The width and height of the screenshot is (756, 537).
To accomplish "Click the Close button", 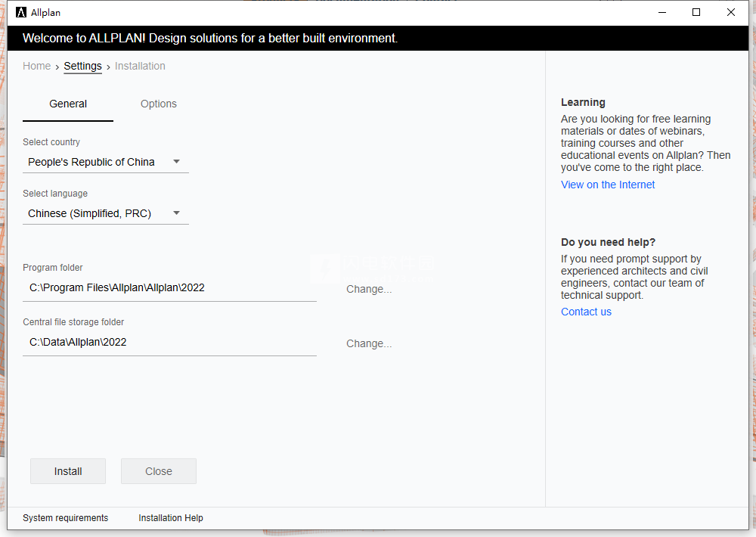I will 159,471.
